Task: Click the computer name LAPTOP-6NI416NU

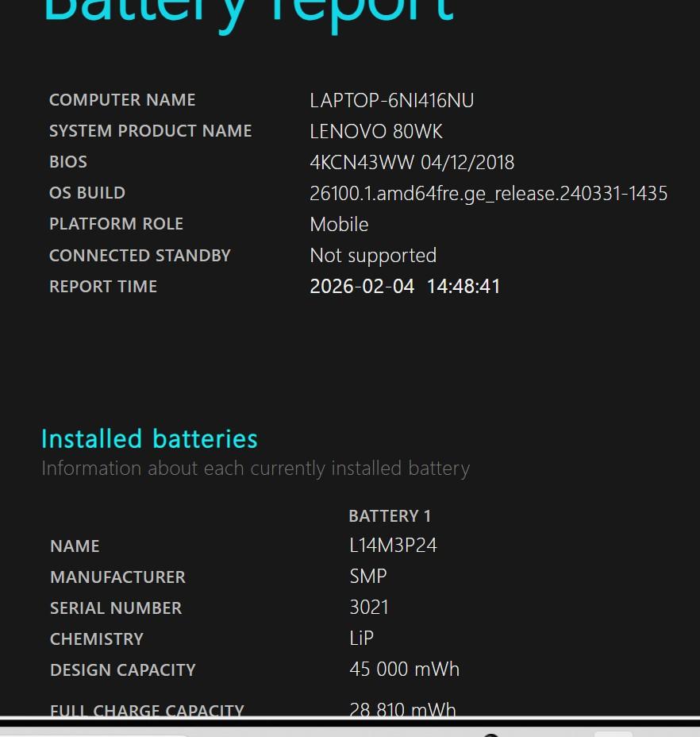Action: [x=392, y=101]
